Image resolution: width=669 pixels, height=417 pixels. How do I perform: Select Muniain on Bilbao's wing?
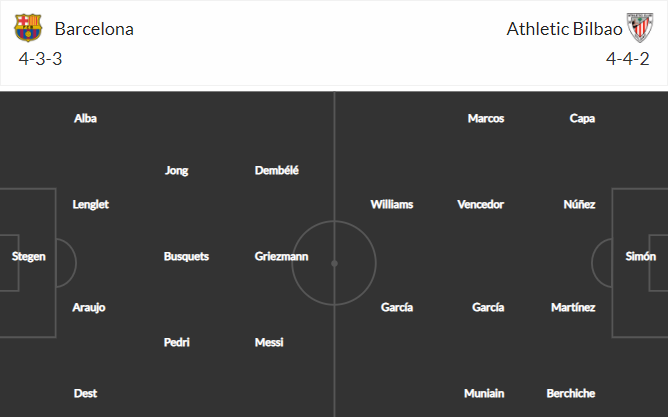pos(484,394)
